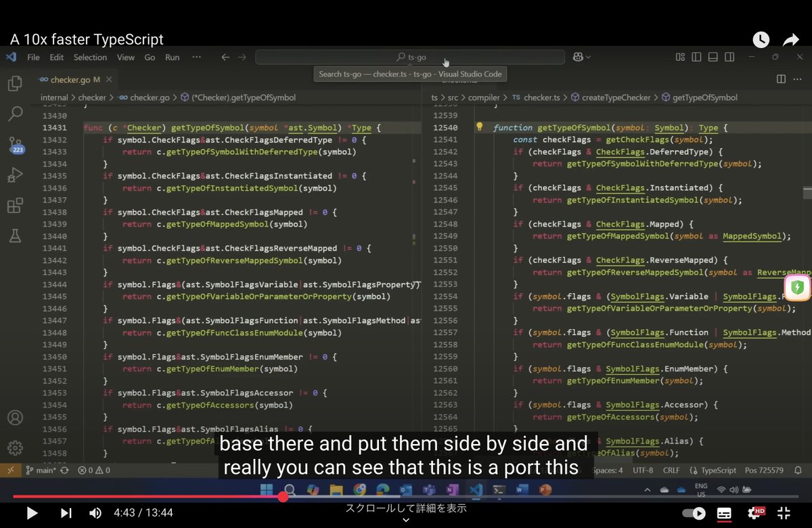The width and height of the screenshot is (812, 528).
Task: Open Source Control view with 223 badge
Action: pos(16,146)
